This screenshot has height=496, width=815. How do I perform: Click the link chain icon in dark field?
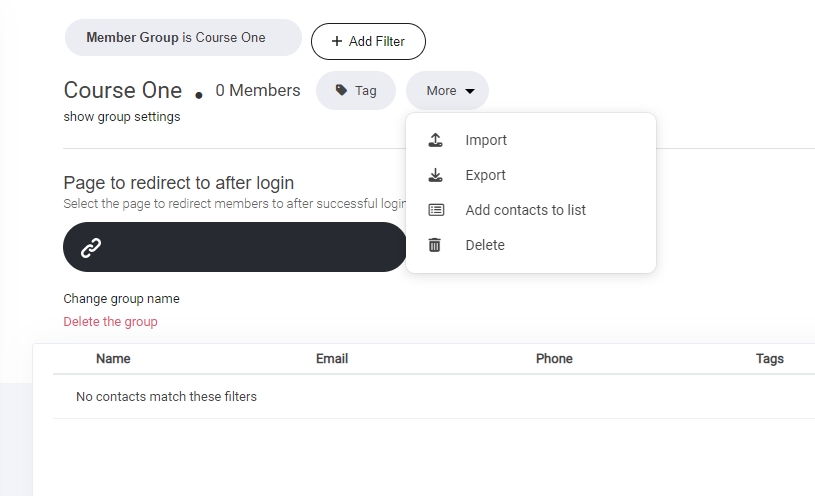pyautogui.click(x=91, y=247)
